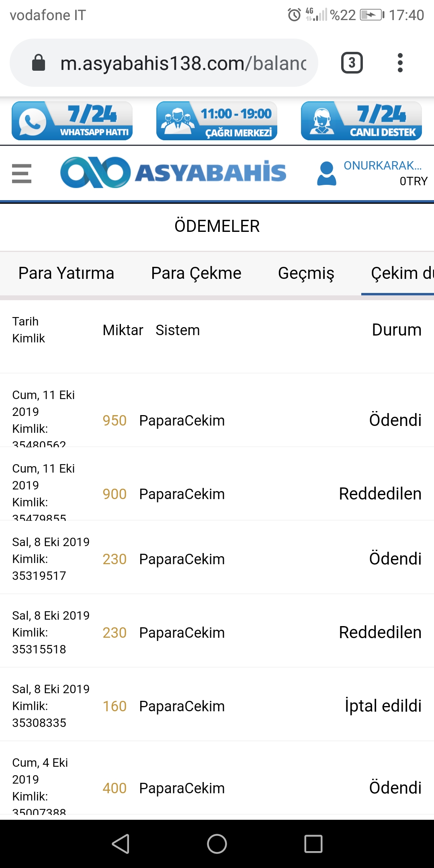434x868 pixels.
Task: Open the Çağrı Merkezi call center banner
Action: click(217, 121)
